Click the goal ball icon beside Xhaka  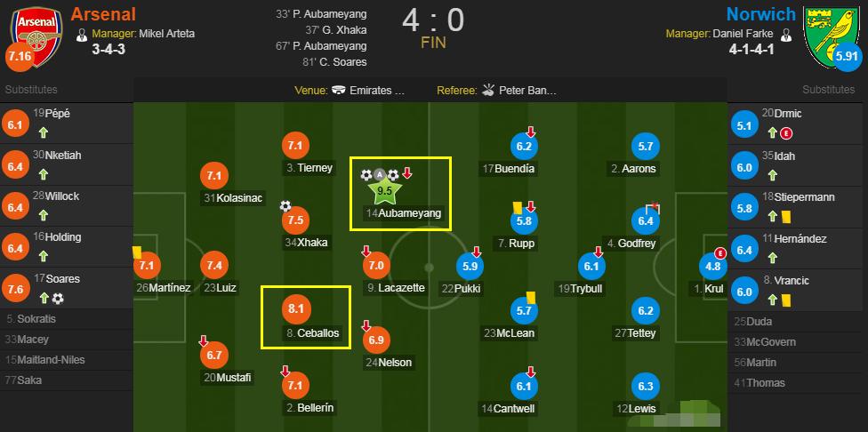pyautogui.click(x=285, y=205)
